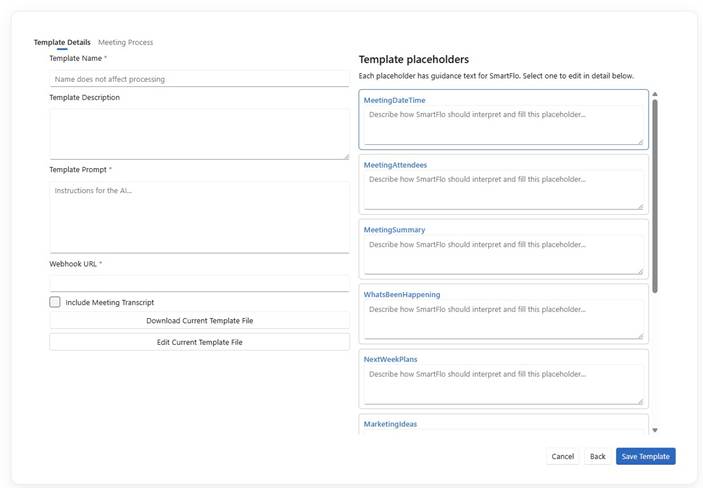Click the placeholder list scroll down arrow

pos(655,430)
